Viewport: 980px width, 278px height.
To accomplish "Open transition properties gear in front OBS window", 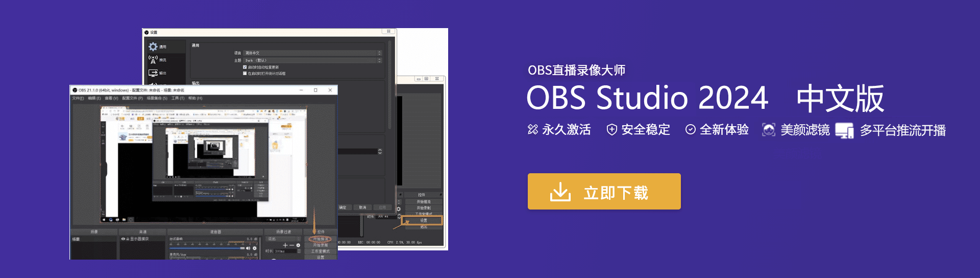I will point(298,245).
